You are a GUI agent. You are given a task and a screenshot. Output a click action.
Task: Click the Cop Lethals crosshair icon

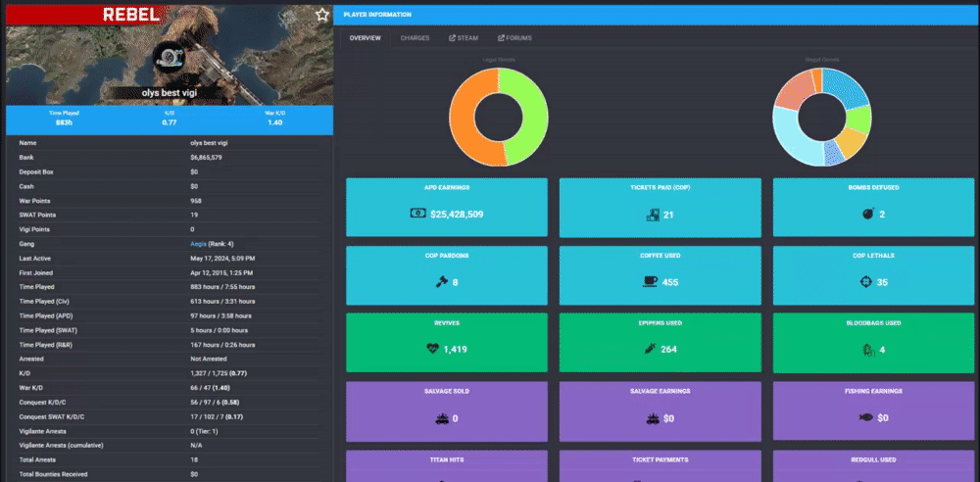coord(865,282)
